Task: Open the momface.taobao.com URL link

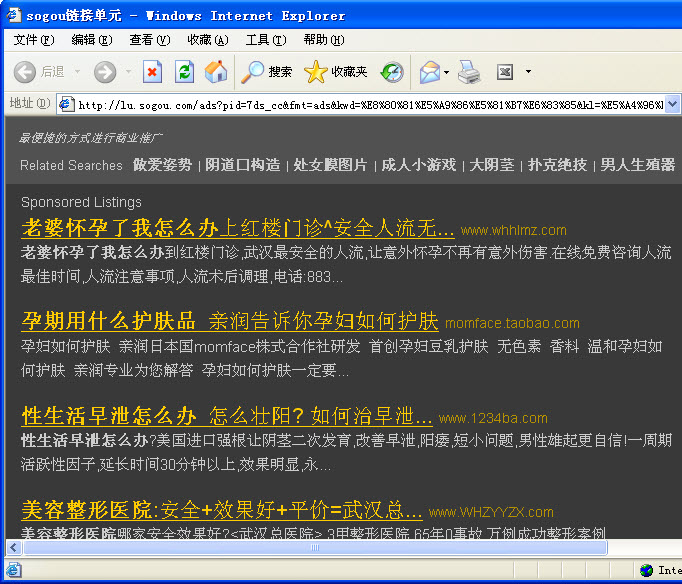Action: (512, 324)
